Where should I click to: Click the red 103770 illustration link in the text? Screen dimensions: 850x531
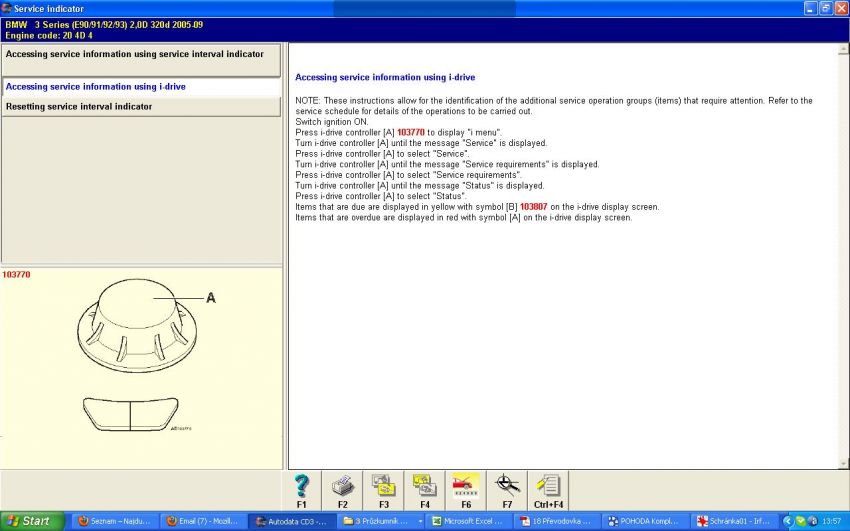coord(410,132)
